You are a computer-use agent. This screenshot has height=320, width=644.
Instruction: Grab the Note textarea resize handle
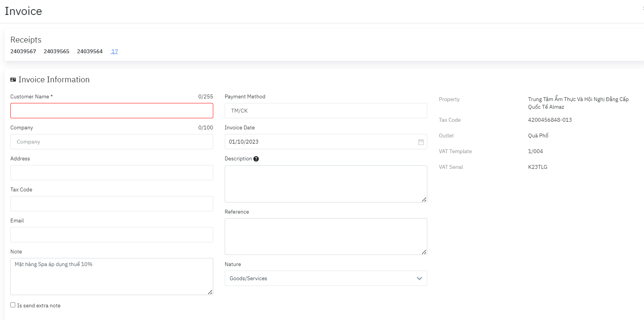(210, 292)
